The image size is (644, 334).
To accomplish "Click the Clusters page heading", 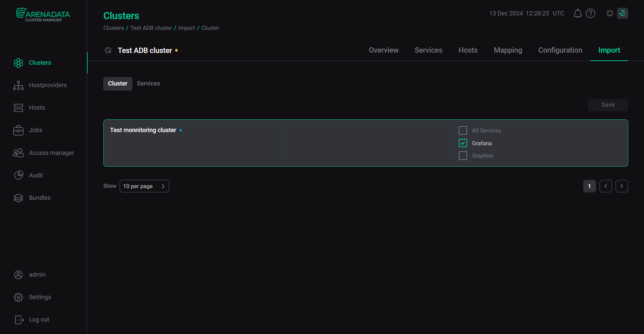I will (x=121, y=16).
